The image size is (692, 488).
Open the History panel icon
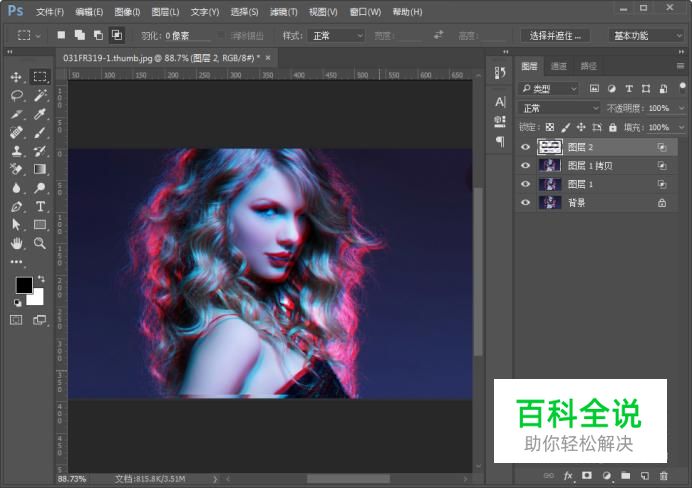(x=500, y=71)
